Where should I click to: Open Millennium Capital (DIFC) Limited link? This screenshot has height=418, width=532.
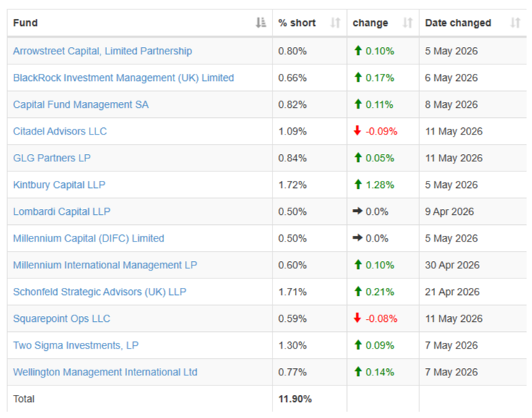pyautogui.click(x=89, y=239)
